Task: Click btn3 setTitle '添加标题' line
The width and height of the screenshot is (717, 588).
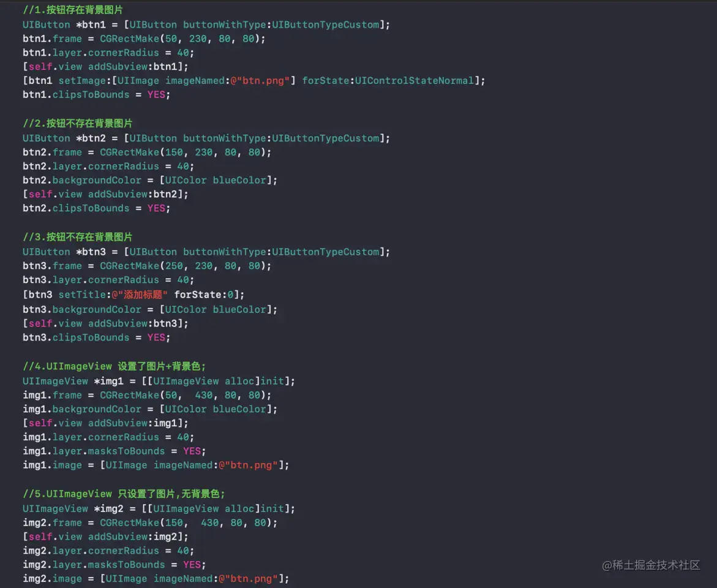Action: [133, 295]
